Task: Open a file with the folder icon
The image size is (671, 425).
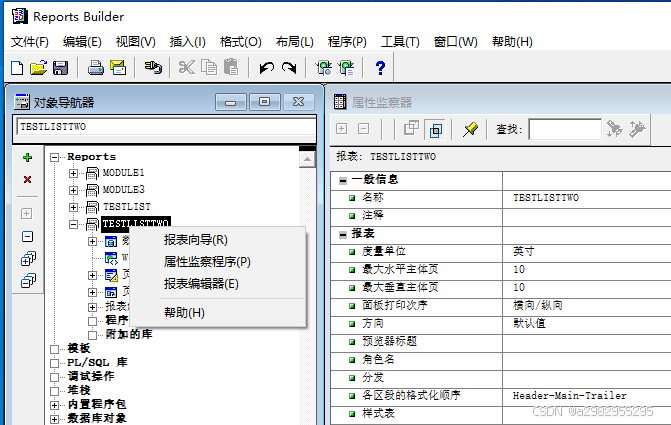Action: coord(38,68)
